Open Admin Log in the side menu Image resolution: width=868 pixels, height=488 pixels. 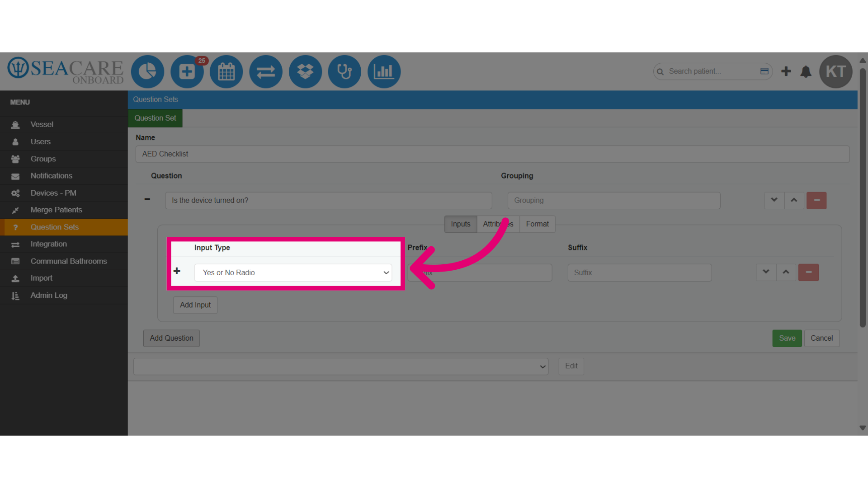coord(64,295)
